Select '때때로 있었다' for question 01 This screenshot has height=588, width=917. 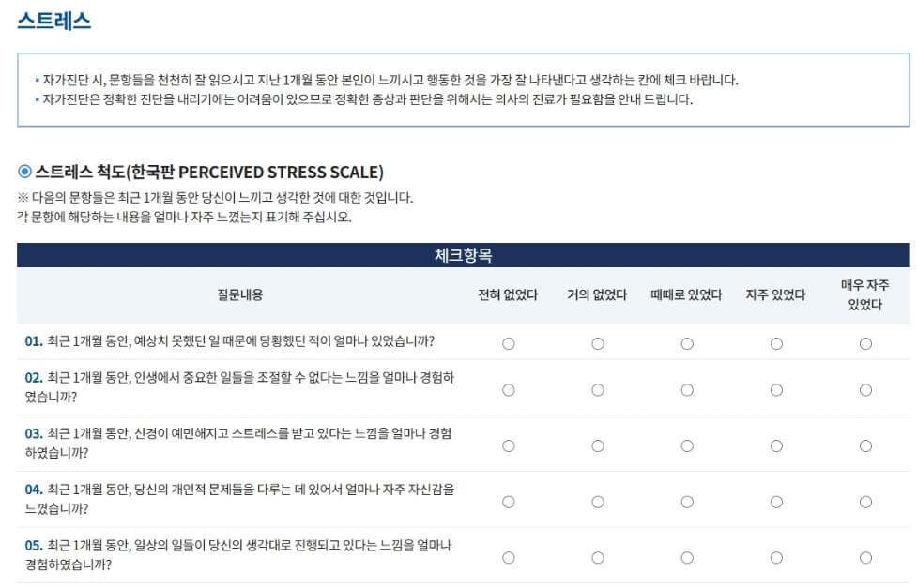tap(687, 343)
